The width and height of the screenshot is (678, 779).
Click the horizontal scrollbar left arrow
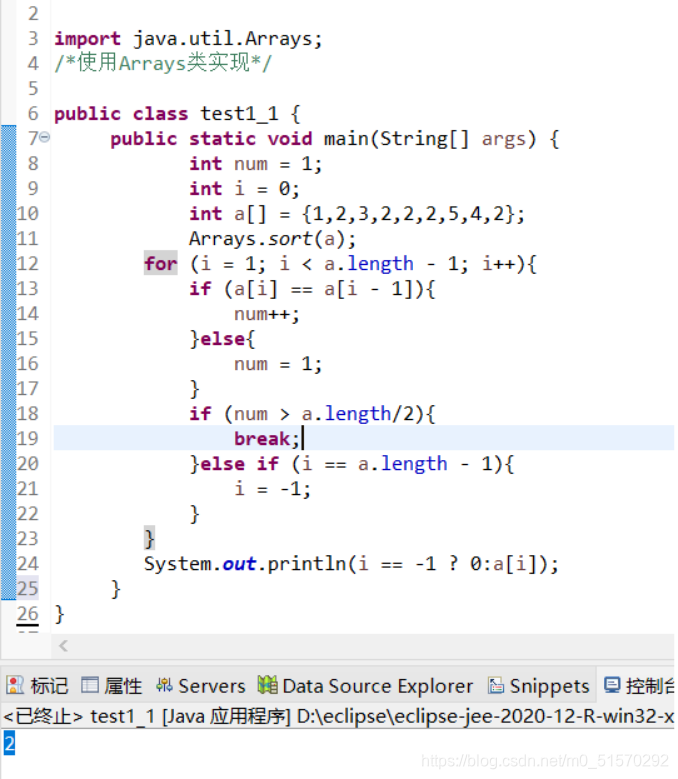[63, 646]
